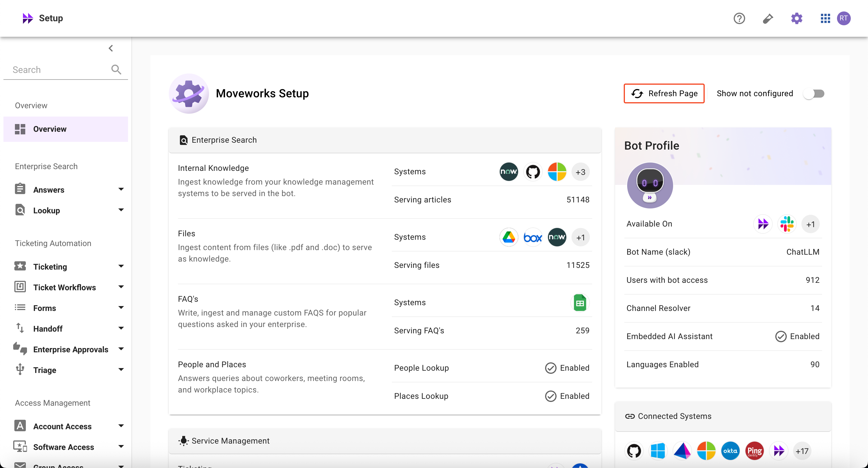
Task: Click the ServiceNow icon in Internal Knowledge systems
Action: 508,172
